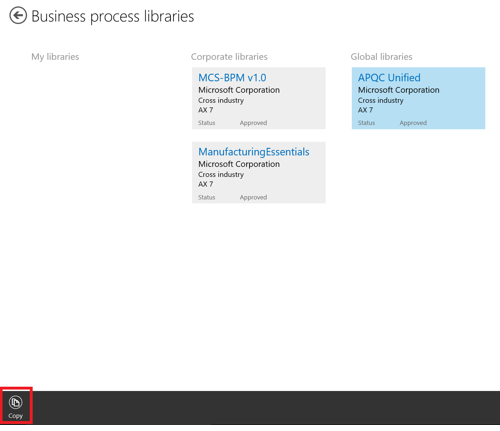Viewport: 500px width, 431px height.
Task: Click the My libraries heading
Action: click(x=55, y=57)
